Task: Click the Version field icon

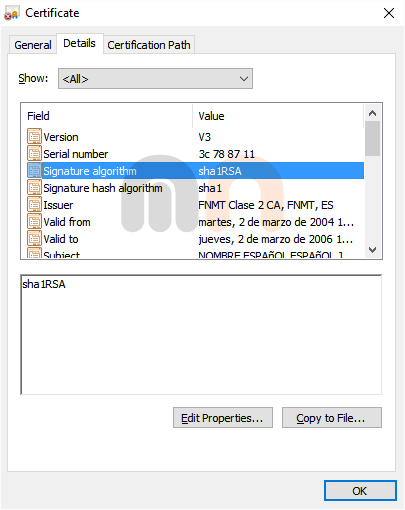Action: coord(34,137)
